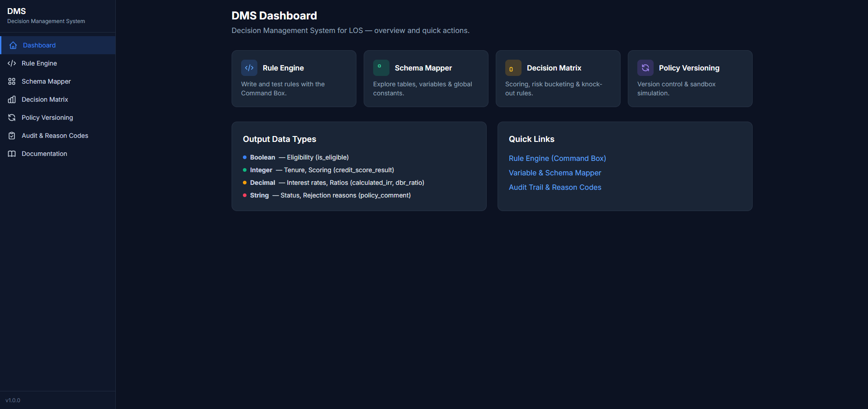Click the clipboard icon for Audit & Reason Codes
Viewport: 868px width, 409px height.
tap(12, 136)
